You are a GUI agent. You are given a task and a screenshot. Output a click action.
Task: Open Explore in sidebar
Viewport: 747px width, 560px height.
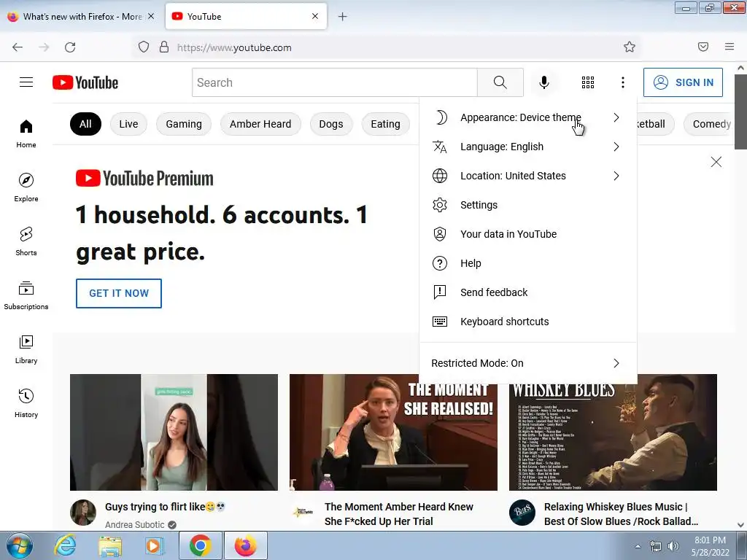[26, 187]
